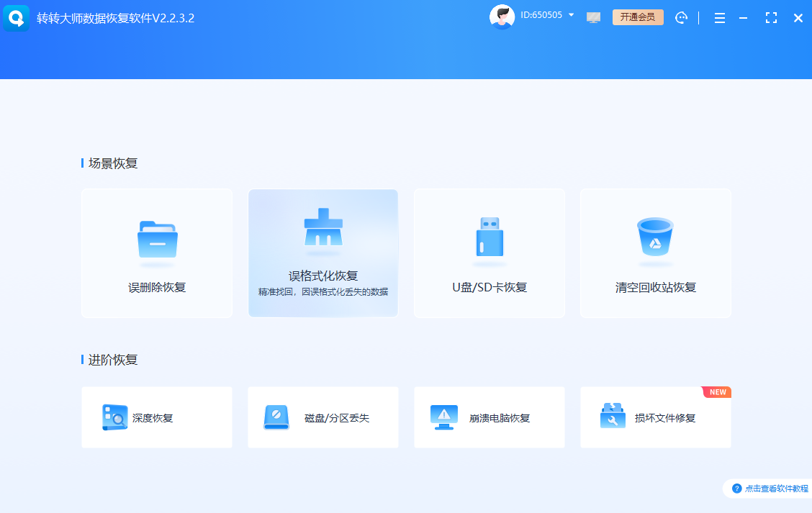The image size is (812, 513).
Task: Select the 崩溃电脑恢复 monitor icon
Action: click(x=444, y=417)
